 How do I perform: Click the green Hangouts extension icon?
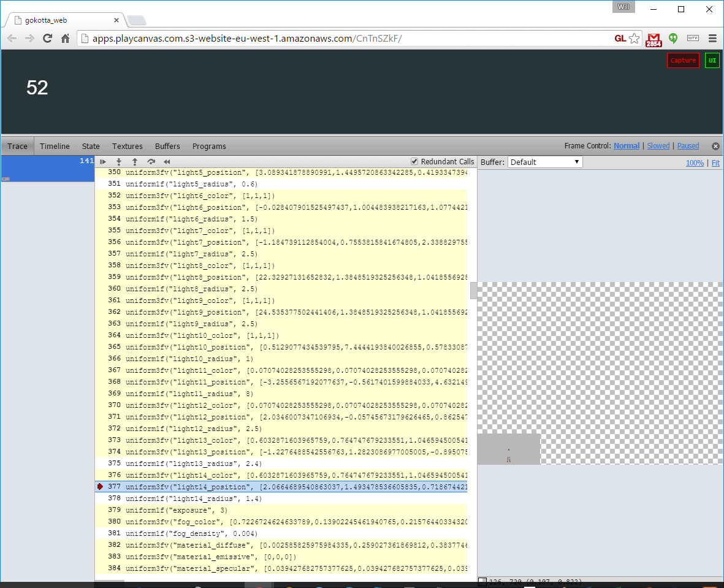pos(673,38)
